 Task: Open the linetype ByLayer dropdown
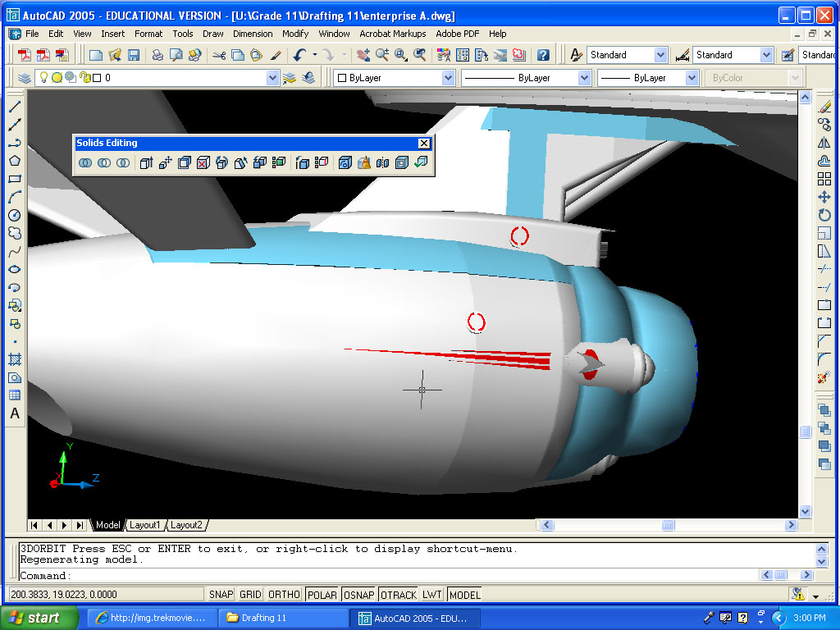pos(584,78)
